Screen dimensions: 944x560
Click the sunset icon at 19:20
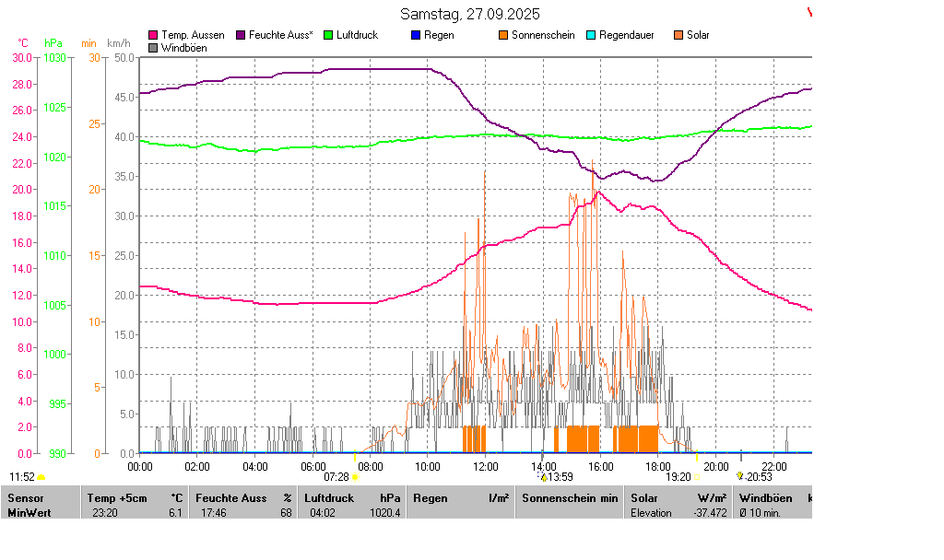coord(697,477)
